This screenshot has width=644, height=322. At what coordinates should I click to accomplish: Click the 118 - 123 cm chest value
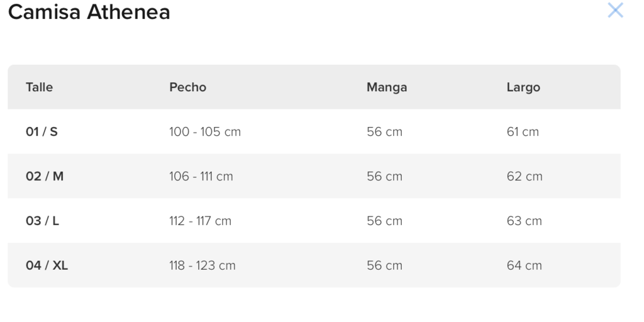pyautogui.click(x=203, y=265)
